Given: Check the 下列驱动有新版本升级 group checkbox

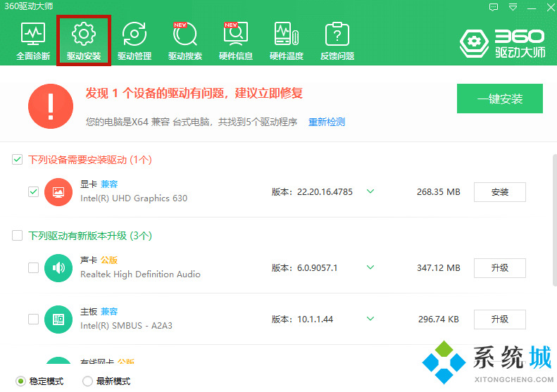Looking at the screenshot, I should [17, 236].
